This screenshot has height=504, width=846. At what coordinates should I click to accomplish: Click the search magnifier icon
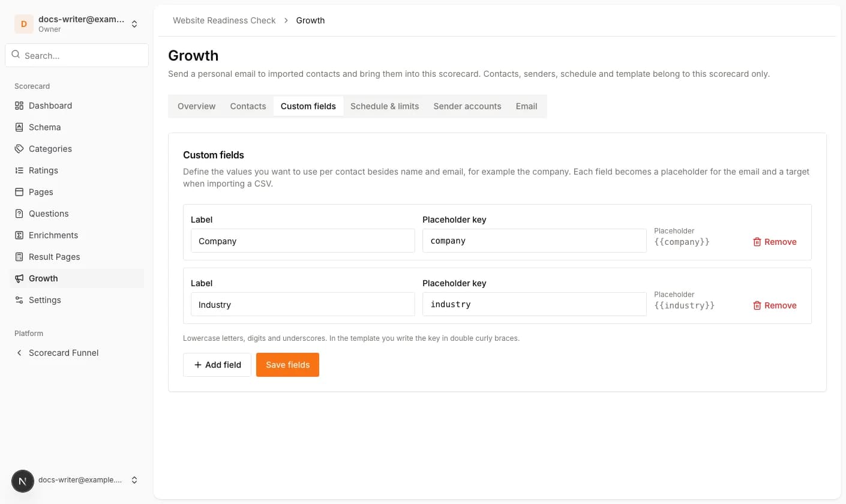(x=16, y=55)
